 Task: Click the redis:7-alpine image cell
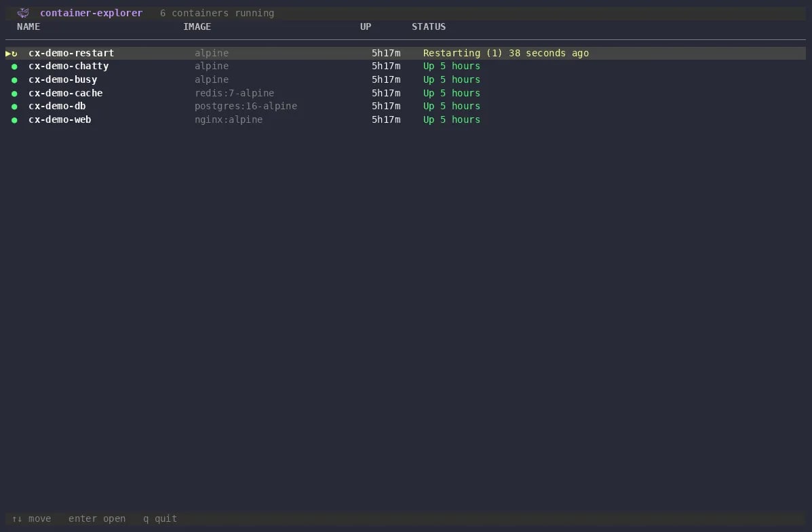(235, 93)
